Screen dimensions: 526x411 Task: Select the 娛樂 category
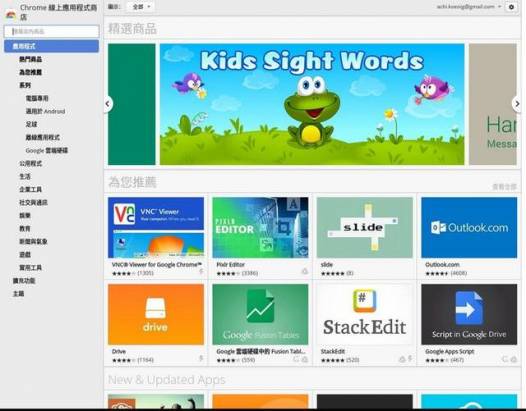[x=25, y=216]
